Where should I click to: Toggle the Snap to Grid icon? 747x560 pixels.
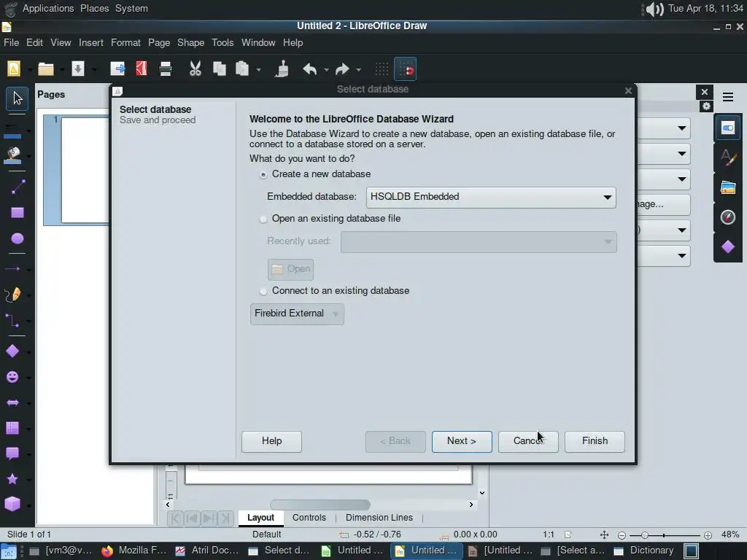point(406,69)
